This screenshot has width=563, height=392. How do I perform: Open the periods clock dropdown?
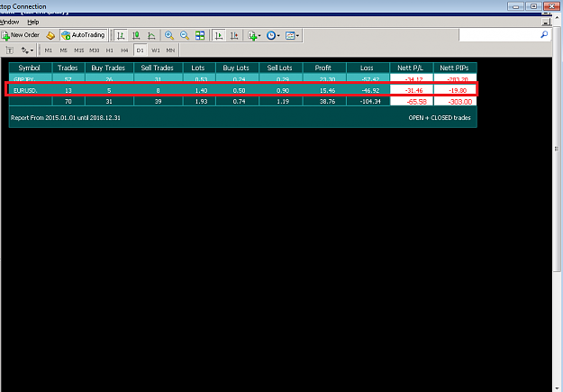pos(273,35)
